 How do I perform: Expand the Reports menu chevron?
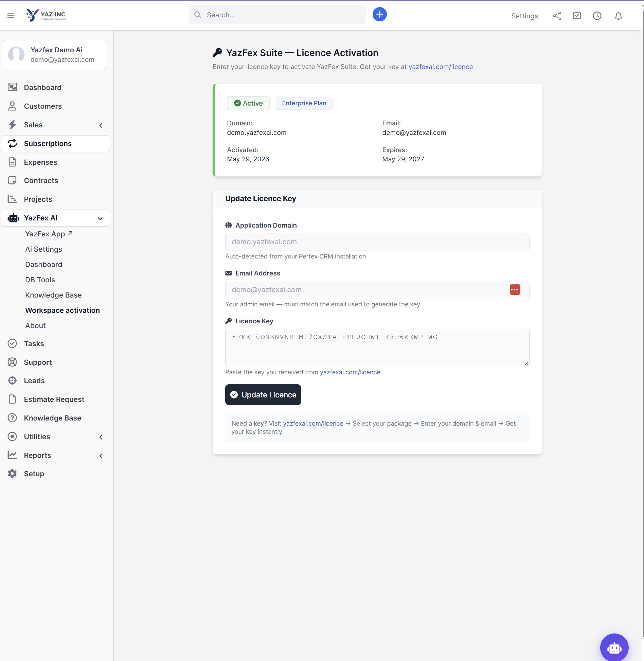(101, 456)
